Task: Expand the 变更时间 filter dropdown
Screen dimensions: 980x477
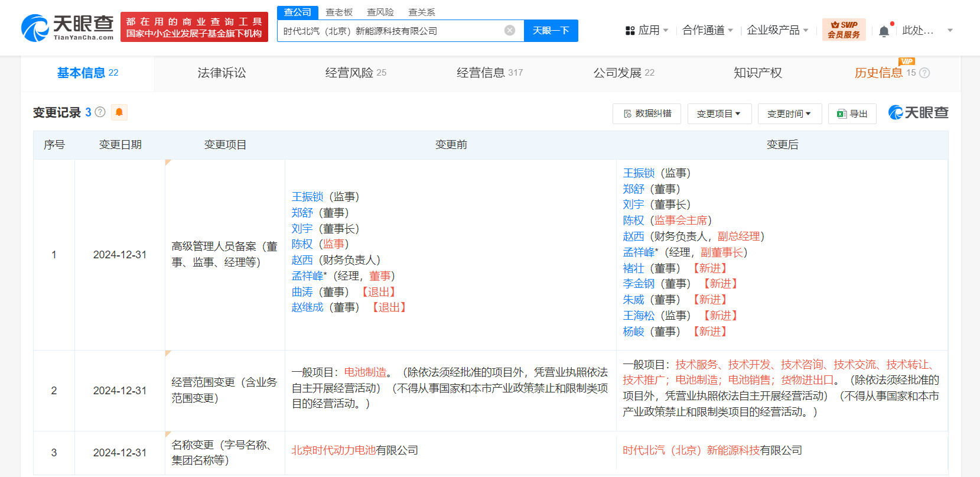Action: pos(790,113)
